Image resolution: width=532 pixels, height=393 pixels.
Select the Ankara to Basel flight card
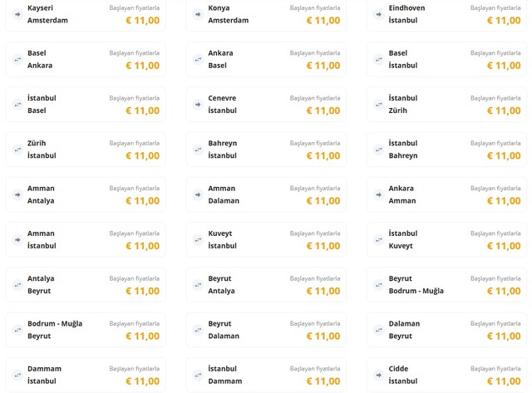(x=265, y=59)
